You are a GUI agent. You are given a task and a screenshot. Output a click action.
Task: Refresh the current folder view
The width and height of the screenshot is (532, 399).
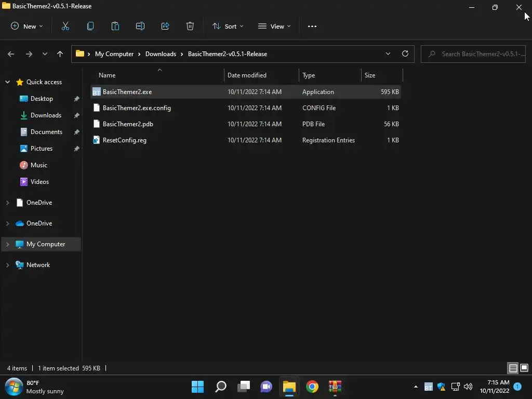click(405, 54)
